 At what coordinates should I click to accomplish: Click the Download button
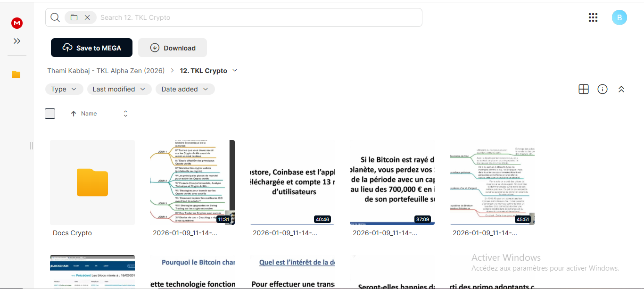pyautogui.click(x=173, y=48)
